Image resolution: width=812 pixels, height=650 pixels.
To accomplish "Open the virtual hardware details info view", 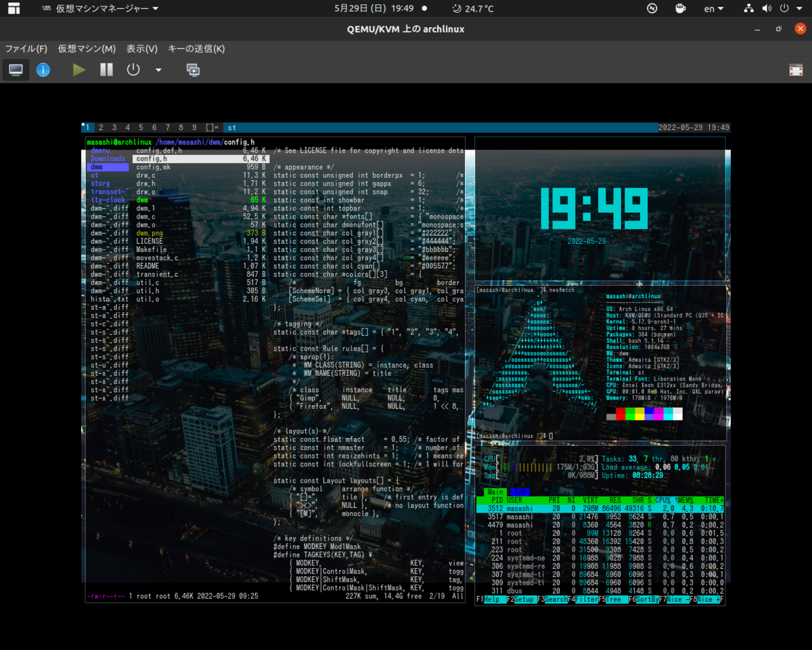I will pos(43,70).
